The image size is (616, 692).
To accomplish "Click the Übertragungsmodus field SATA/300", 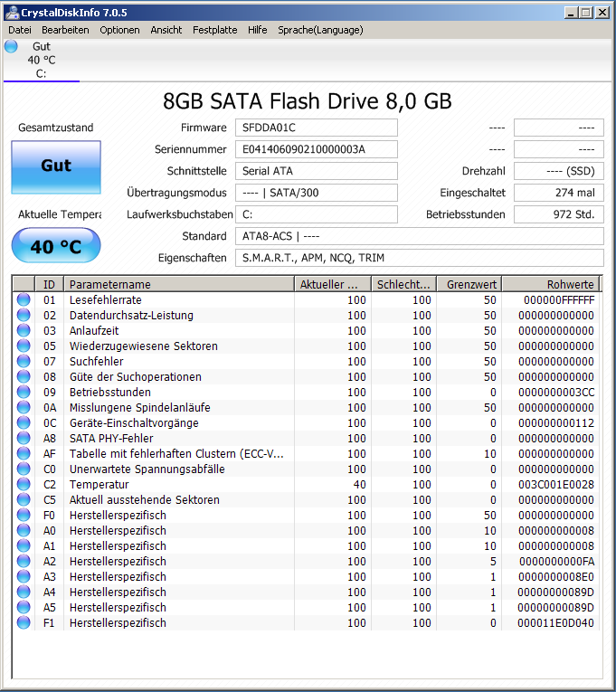I will point(317,193).
